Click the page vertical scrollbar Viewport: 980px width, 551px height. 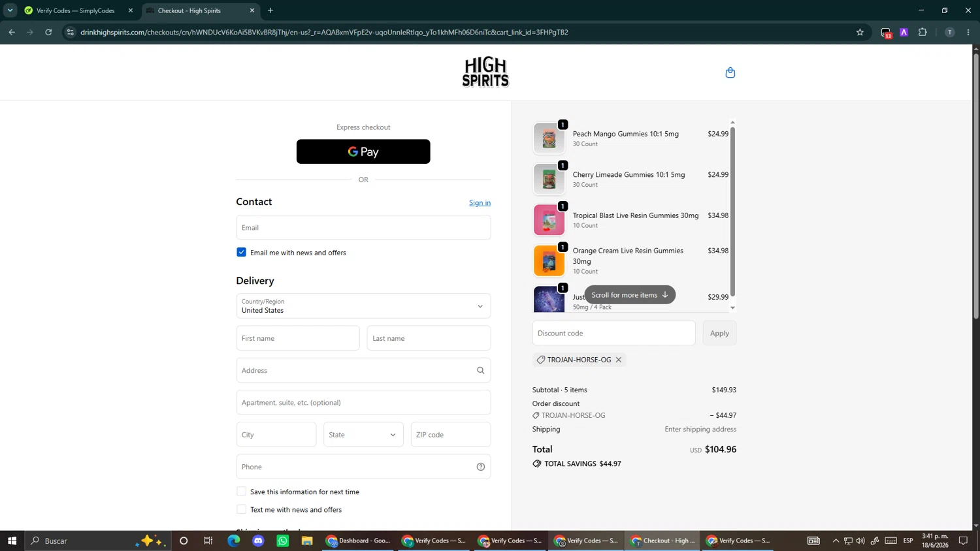tap(976, 186)
